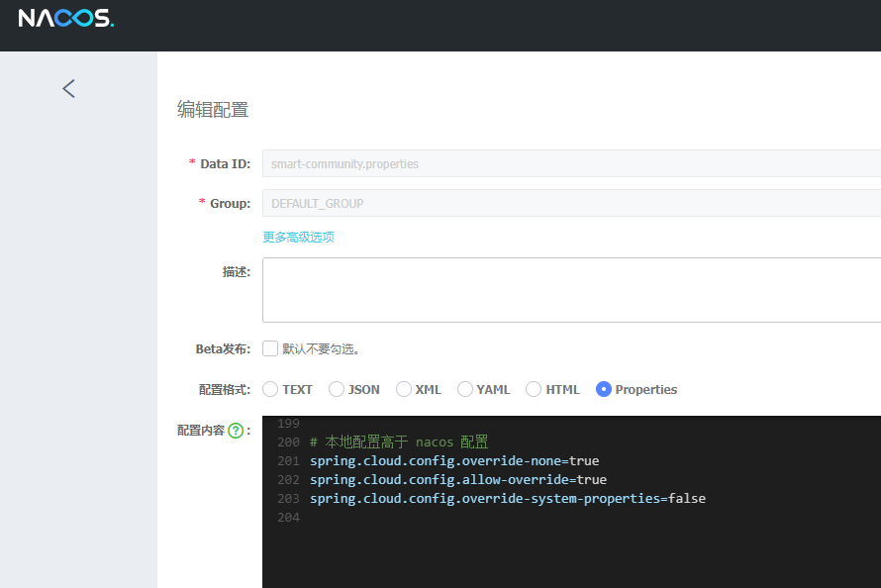
Task: Click the NACOS logo in header
Action: [x=66, y=19]
